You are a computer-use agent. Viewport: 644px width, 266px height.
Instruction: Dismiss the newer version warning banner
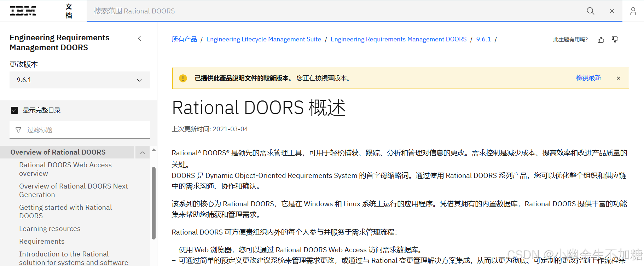(619, 78)
